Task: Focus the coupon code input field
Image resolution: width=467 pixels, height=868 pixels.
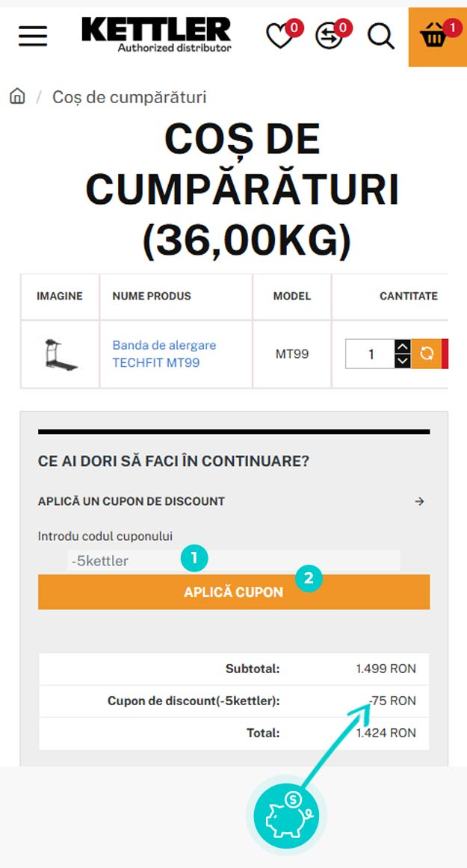Action: coord(234,561)
